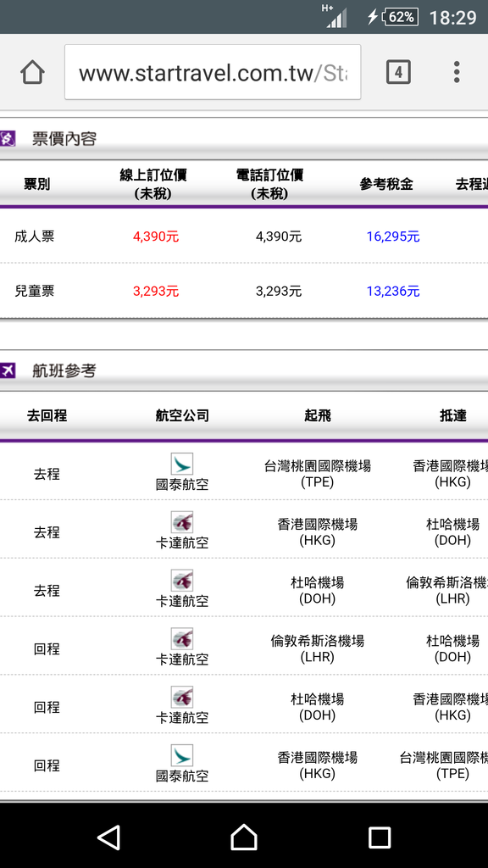Tap Qatar Airways logo in LHR to DOH return row
This screenshot has height=868, width=488.
point(182,639)
